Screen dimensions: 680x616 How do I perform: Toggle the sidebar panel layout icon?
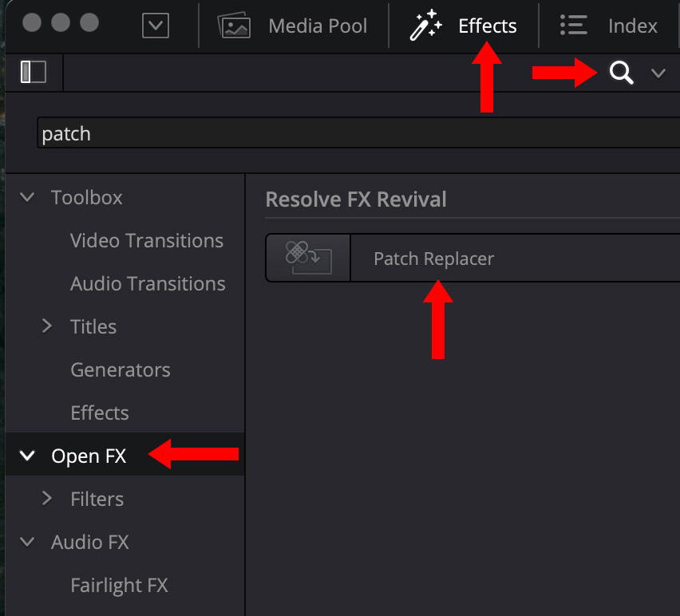[x=34, y=73]
